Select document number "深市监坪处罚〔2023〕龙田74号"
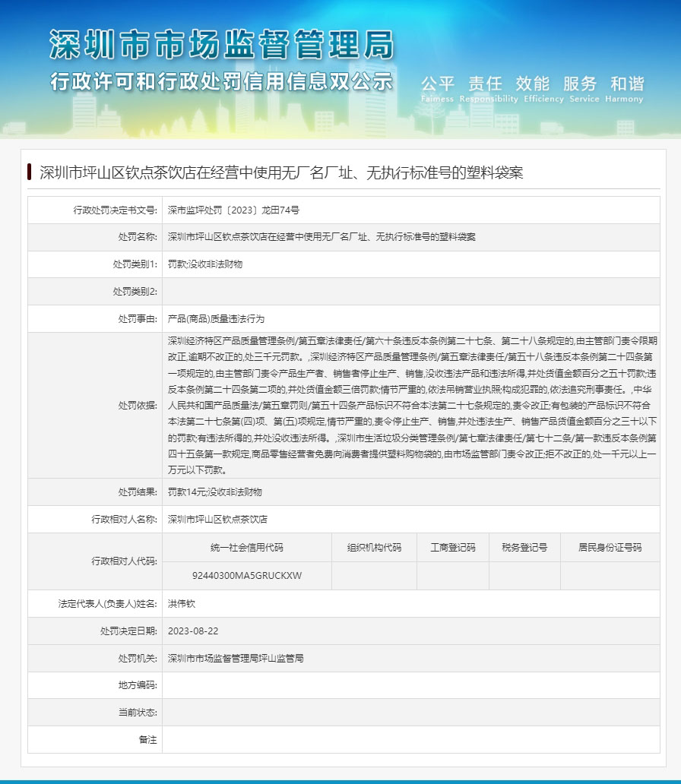681x784 pixels. pyautogui.click(x=233, y=210)
